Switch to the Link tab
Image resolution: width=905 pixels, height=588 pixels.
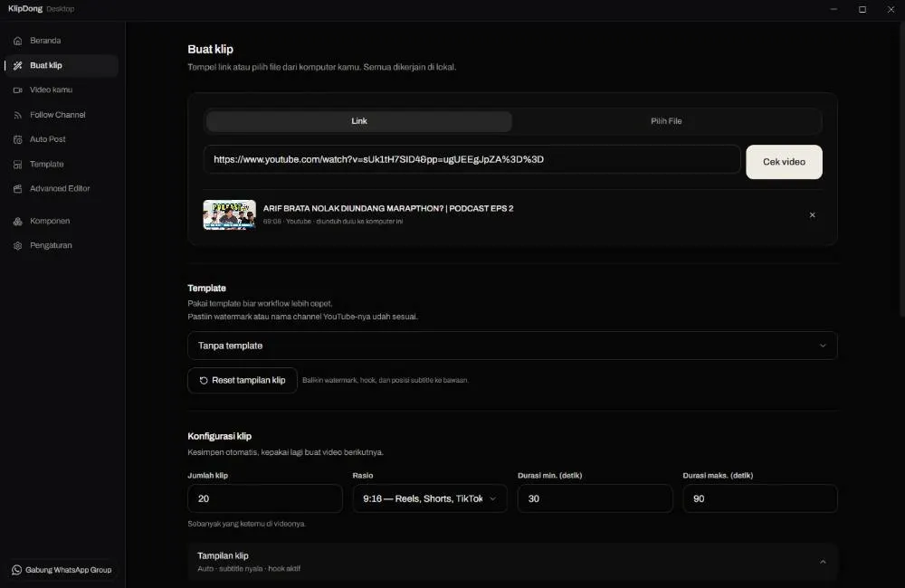pos(359,121)
